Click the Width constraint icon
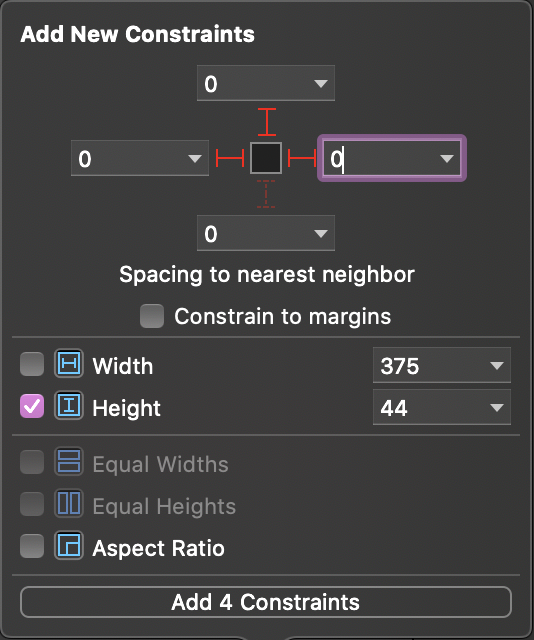534x640 pixels. coord(69,363)
